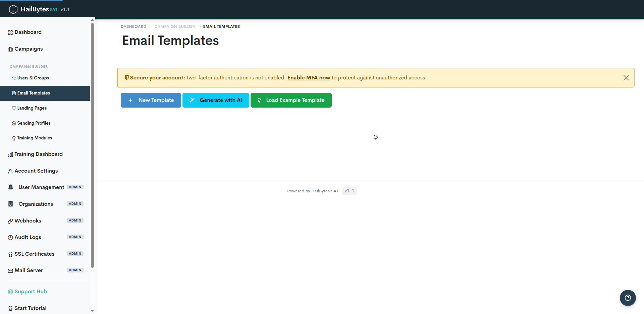Click the Support Hub lifebuoy icon
644x314 pixels.
(10, 292)
